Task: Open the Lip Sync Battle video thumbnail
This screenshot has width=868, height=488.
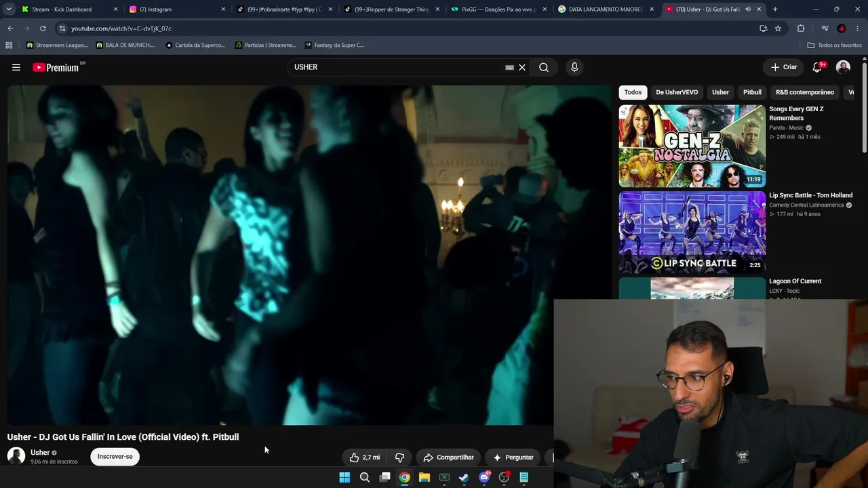Action: pos(692,232)
